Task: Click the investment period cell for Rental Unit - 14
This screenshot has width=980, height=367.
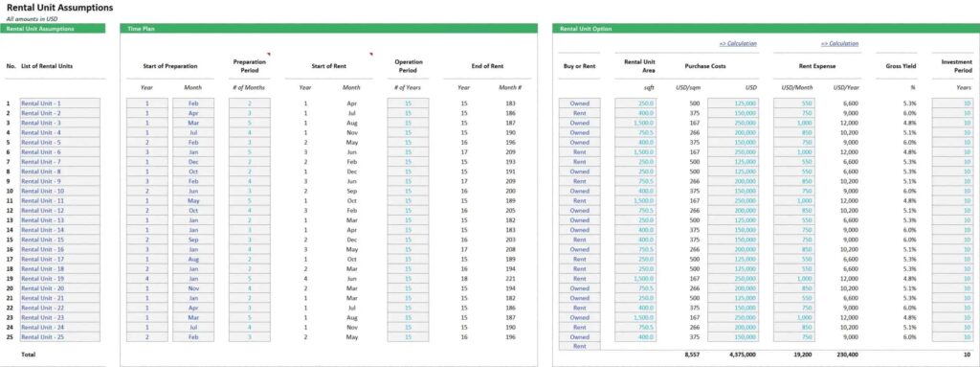Action: [x=952, y=230]
